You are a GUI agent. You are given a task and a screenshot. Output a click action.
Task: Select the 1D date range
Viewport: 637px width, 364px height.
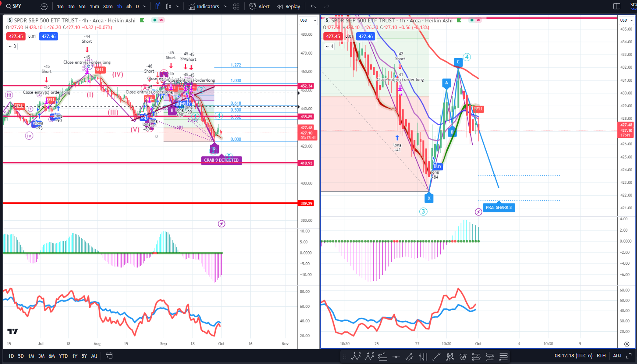(11, 356)
